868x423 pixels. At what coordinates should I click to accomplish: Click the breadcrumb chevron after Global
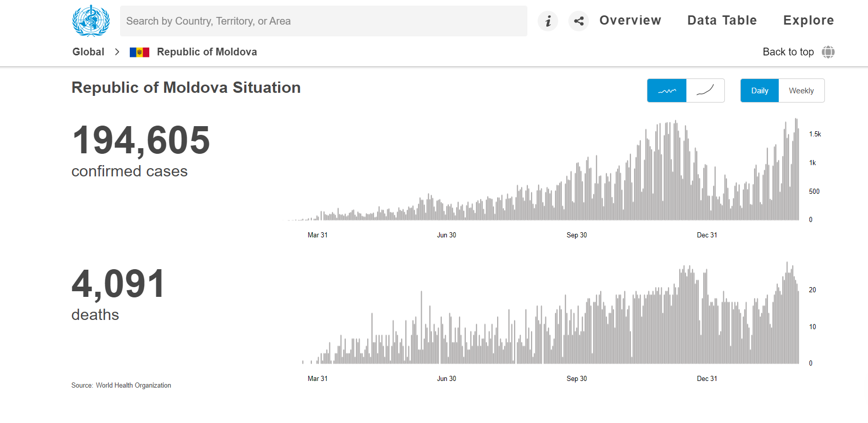coord(117,52)
